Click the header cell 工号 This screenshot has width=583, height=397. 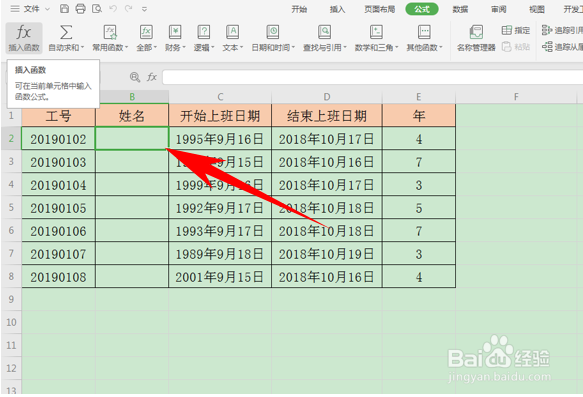point(58,116)
